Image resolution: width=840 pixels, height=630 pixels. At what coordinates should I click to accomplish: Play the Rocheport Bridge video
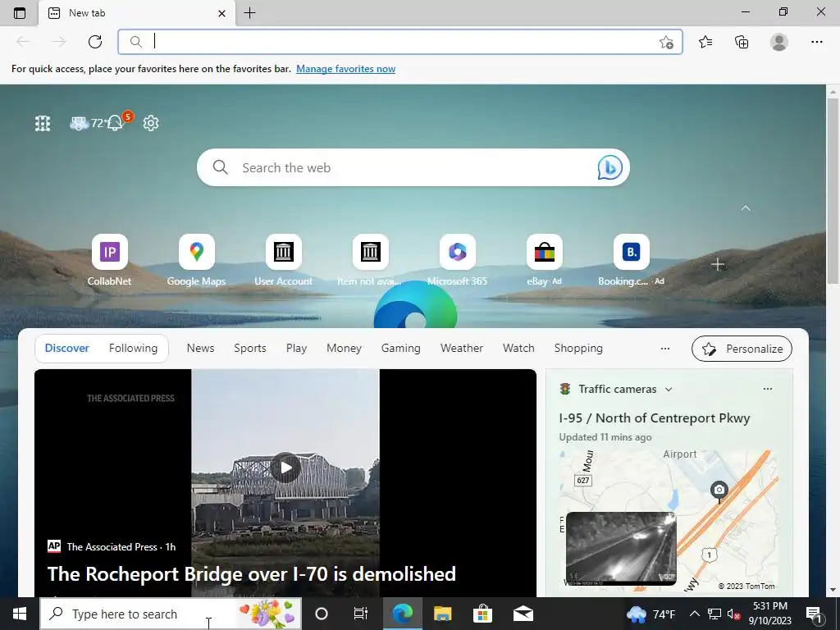pyautogui.click(x=285, y=468)
